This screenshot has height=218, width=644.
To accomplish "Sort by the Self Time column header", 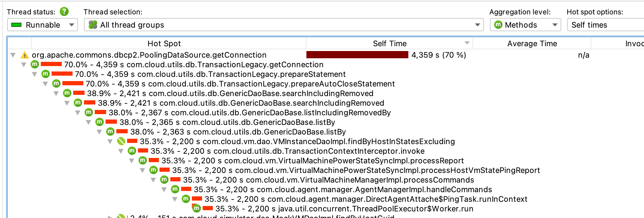I will click(x=389, y=44).
